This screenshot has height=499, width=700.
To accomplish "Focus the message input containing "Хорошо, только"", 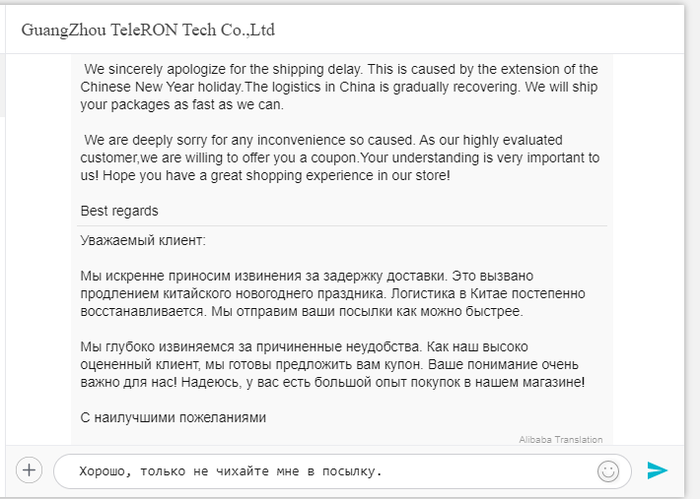I will [x=320, y=470].
